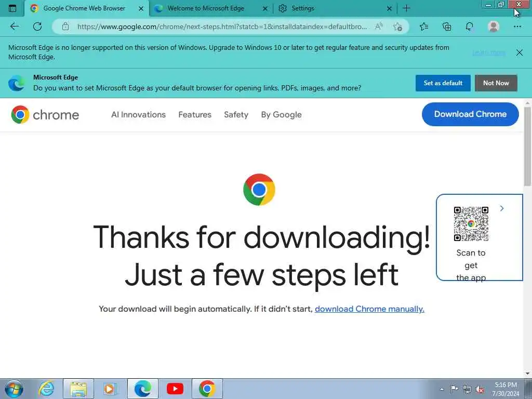
Task: Switch to the Settings tab
Action: click(335, 8)
